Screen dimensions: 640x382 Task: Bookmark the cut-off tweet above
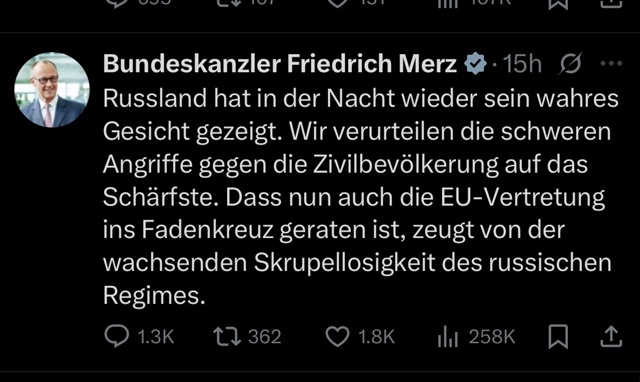click(x=558, y=3)
